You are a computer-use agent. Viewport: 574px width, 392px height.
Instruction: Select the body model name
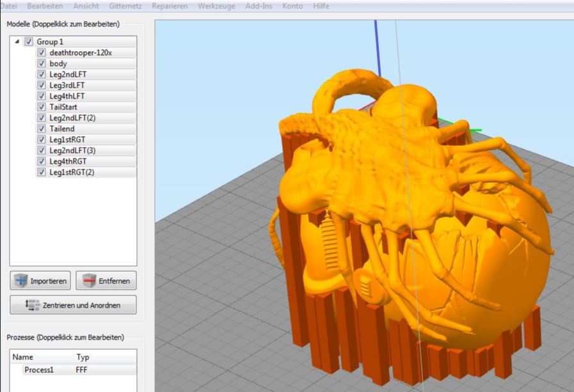pyautogui.click(x=58, y=63)
